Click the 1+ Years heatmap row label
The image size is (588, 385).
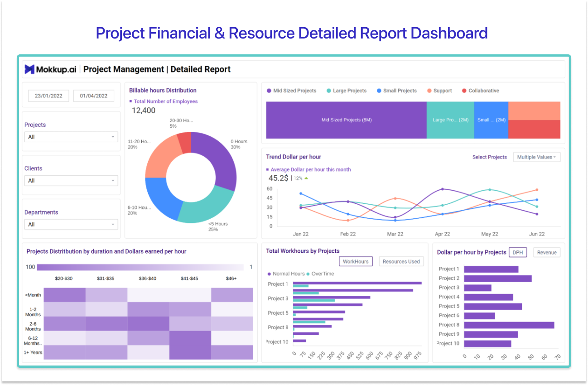33,352
